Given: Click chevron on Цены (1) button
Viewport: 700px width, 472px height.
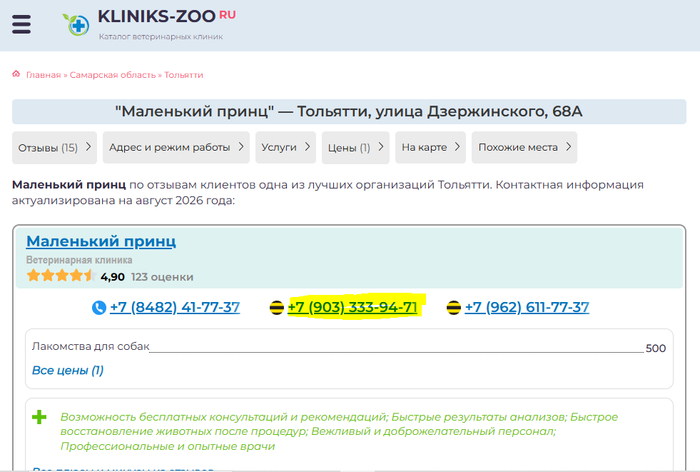Looking at the screenshot, I should [381, 146].
